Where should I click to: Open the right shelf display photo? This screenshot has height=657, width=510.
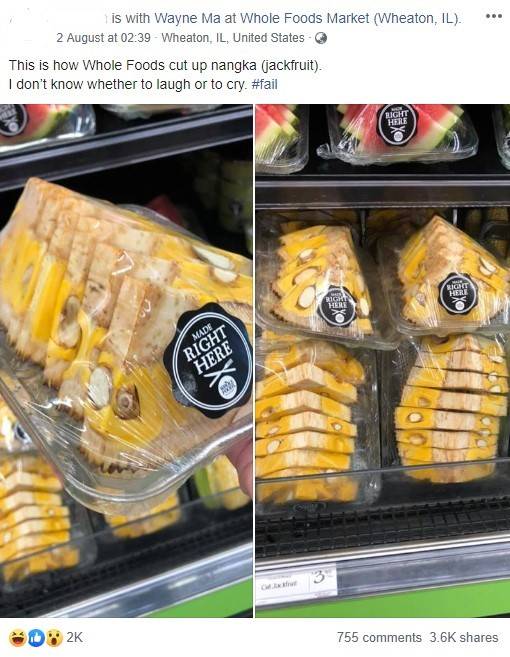[x=383, y=361]
